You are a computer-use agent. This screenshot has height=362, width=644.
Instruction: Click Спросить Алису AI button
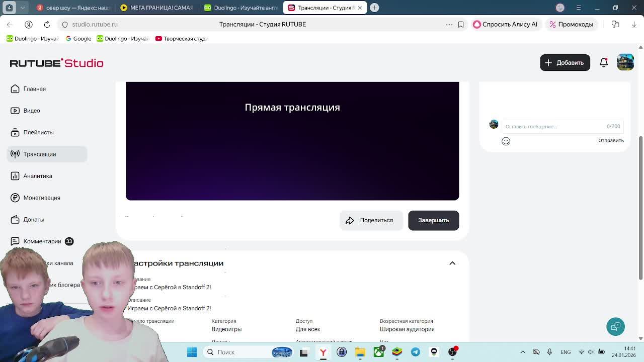[506, 24]
